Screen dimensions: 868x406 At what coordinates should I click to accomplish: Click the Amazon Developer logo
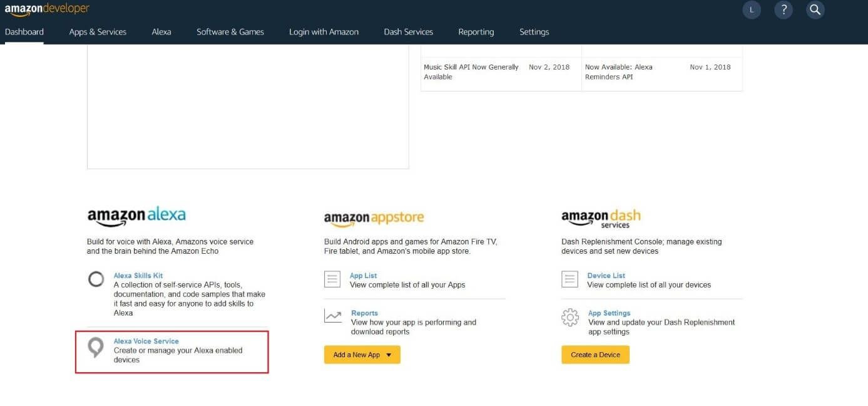coord(47,9)
